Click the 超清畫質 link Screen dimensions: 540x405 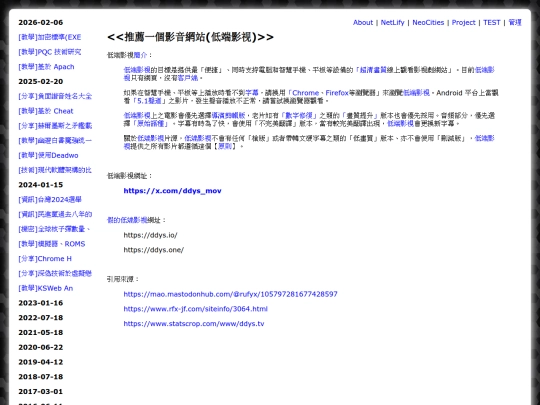click(x=373, y=70)
